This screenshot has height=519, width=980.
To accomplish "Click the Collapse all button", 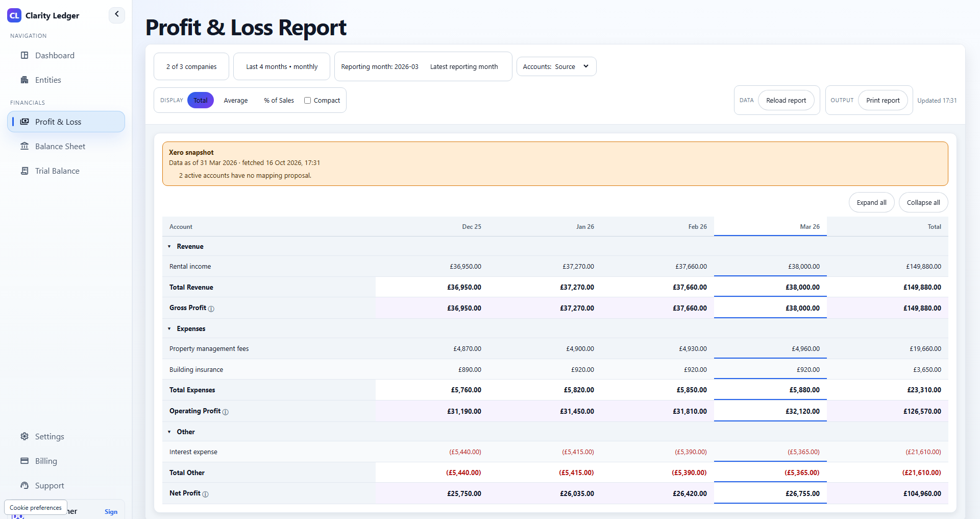I will [923, 202].
